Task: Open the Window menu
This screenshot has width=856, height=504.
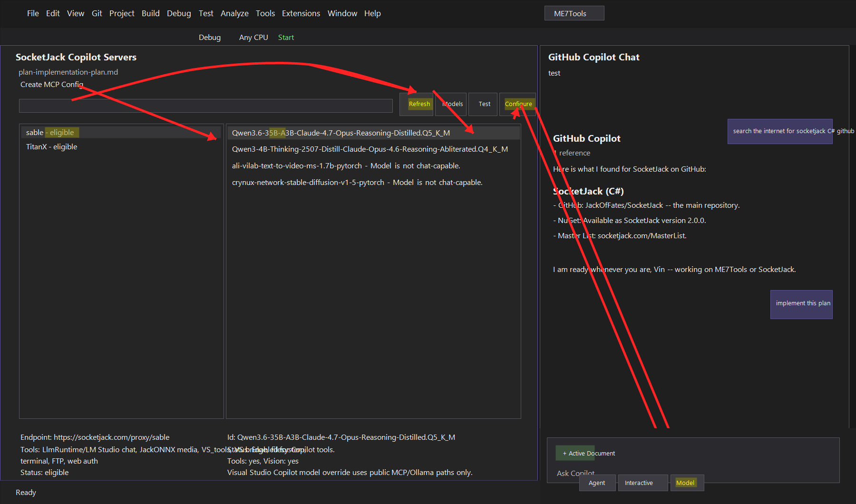Action: point(342,13)
